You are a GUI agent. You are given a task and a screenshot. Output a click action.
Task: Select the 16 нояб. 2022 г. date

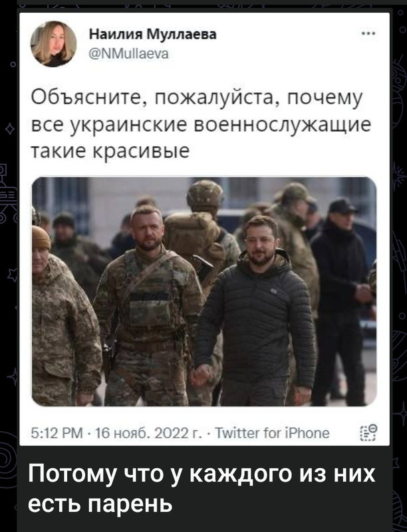(146, 433)
